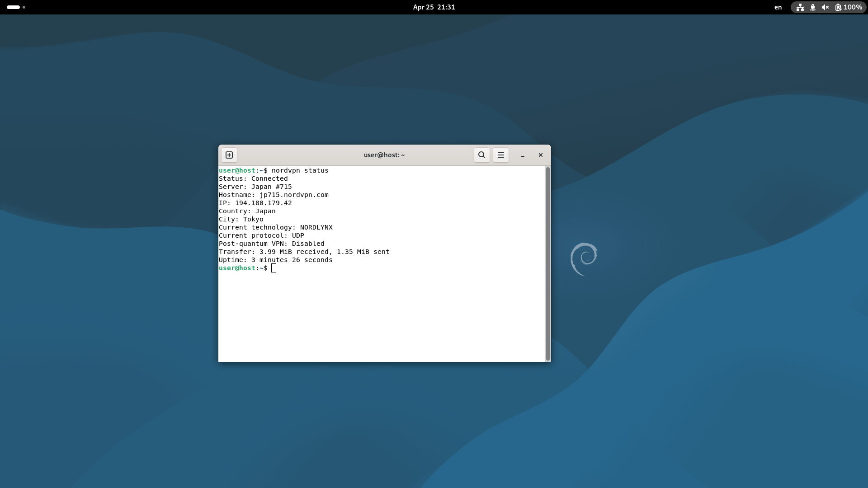Click the muted volume icon in the top bar
The width and height of the screenshot is (868, 488).
point(826,7)
